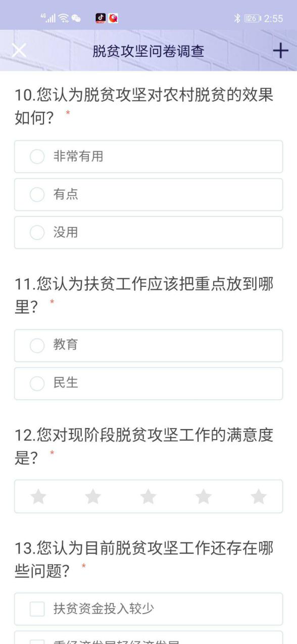Check the 扶贫资金投入较少 checkbox
The image size is (297, 644).
tap(148, 609)
